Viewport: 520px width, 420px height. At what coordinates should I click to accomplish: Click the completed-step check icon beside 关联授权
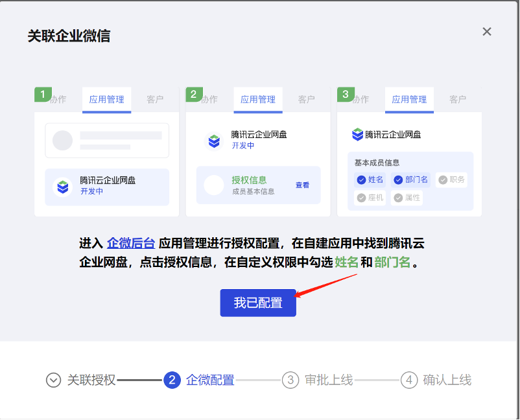coord(53,380)
